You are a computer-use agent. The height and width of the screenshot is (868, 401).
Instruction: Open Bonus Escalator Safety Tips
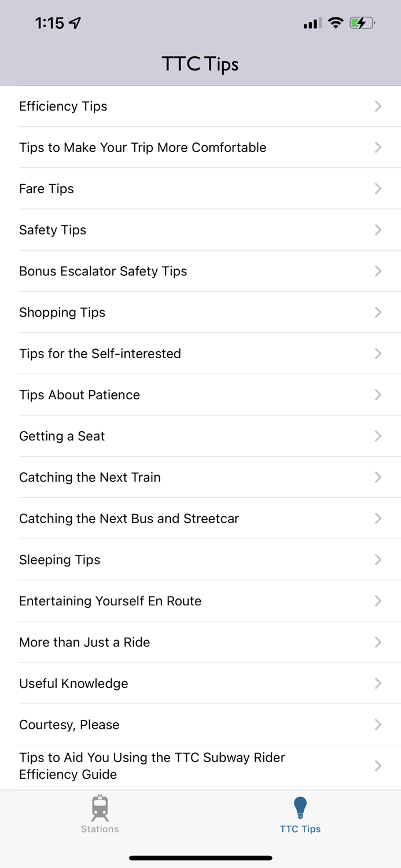point(200,271)
